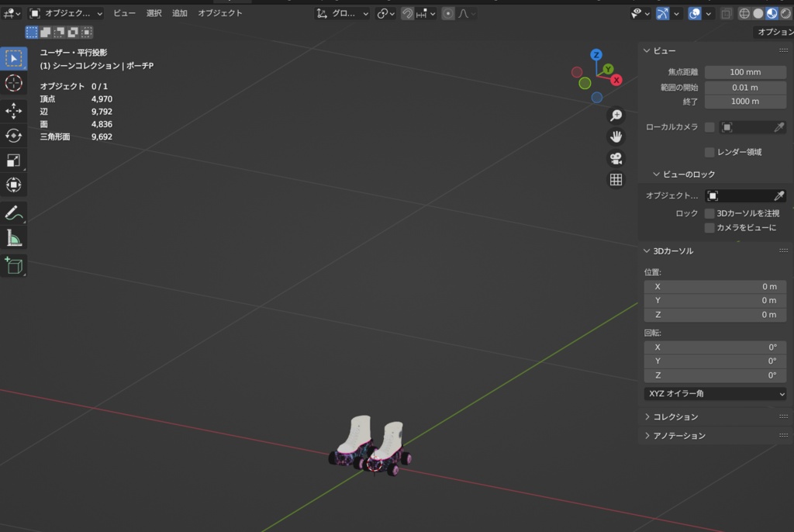Toggle viewport gizmos display button
This screenshot has height=532, width=794.
click(662, 14)
